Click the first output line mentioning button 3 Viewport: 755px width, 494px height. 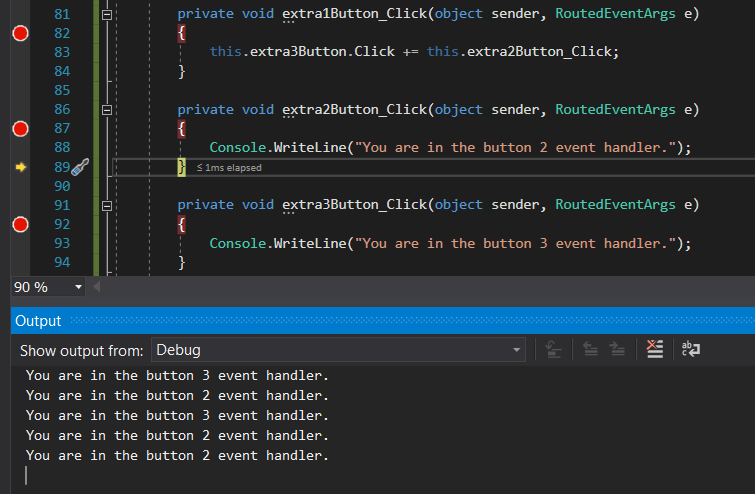(x=177, y=376)
